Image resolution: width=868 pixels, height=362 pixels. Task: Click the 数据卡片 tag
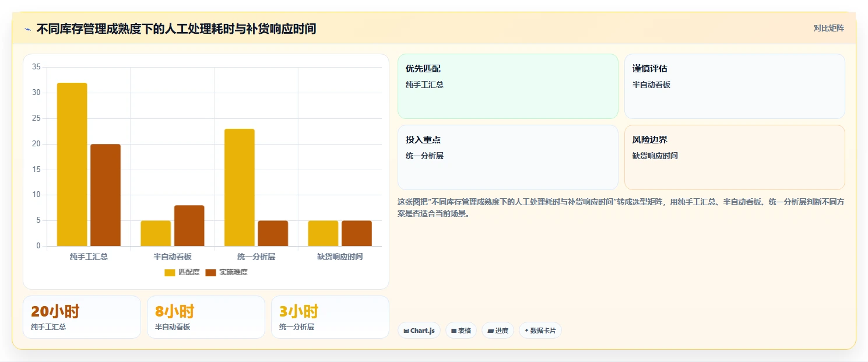click(x=540, y=331)
